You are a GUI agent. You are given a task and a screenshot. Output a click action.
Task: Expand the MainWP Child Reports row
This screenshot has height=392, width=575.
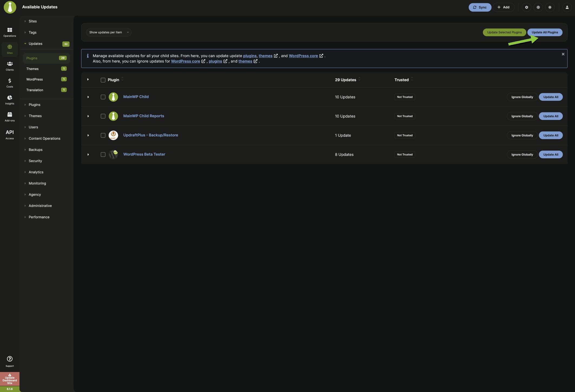(x=88, y=116)
